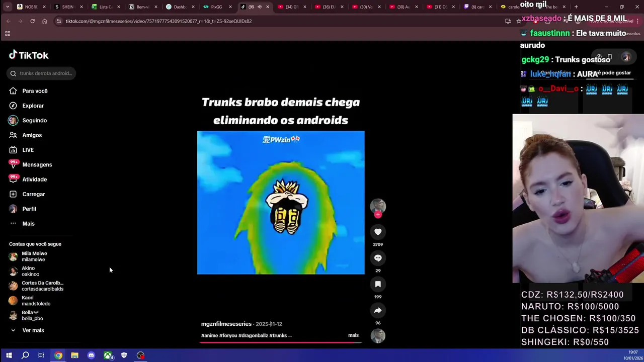This screenshot has width=644, height=362.
Task: Open the Atividade notifications
Action: pyautogui.click(x=34, y=179)
